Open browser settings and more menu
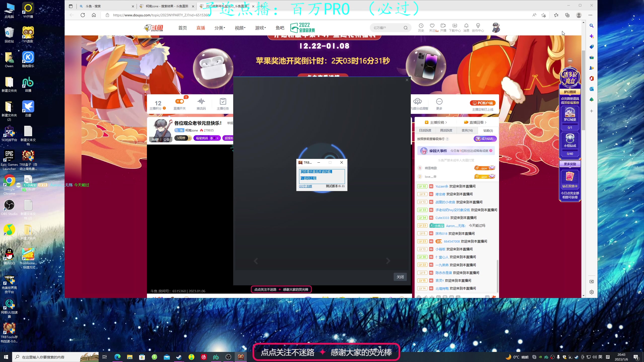The height and width of the screenshot is (362, 644). pos(590,15)
